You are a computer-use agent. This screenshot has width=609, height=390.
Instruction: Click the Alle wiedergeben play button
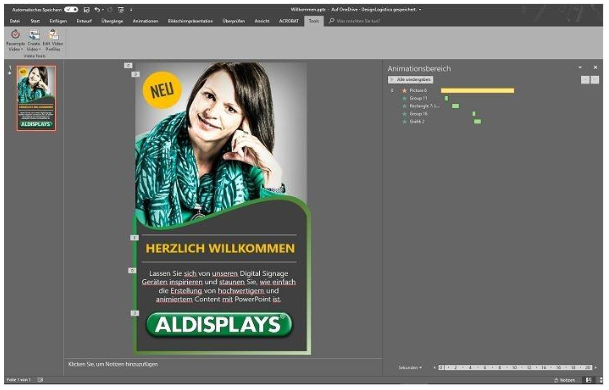click(x=411, y=80)
